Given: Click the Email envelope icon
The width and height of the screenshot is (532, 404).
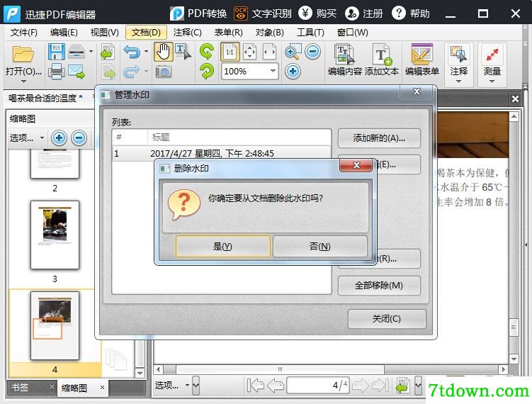Looking at the screenshot, I should (77, 72).
